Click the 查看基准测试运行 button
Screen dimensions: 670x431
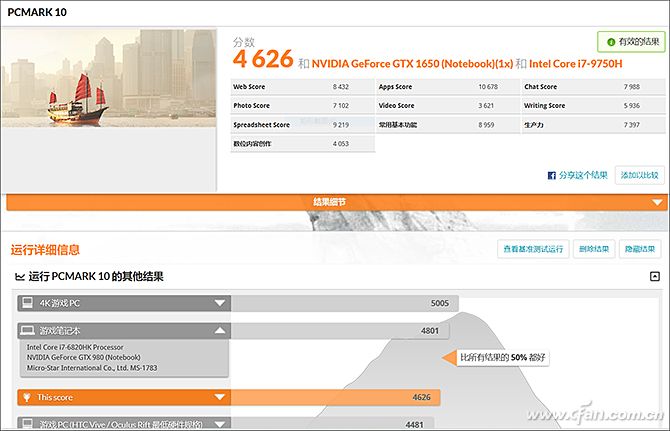[x=533, y=249]
